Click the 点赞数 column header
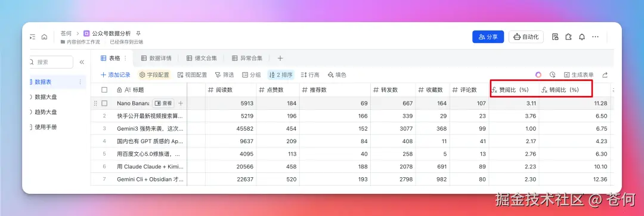The width and height of the screenshot is (644, 216). (278, 90)
